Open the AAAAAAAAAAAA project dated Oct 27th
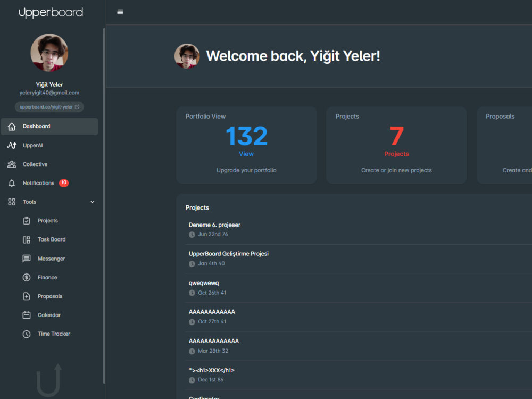The height and width of the screenshot is (399, 532). point(212,312)
